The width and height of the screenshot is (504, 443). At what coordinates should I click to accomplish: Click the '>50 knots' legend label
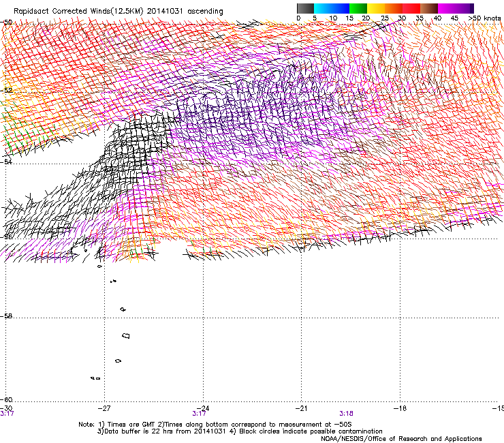pos(484,18)
